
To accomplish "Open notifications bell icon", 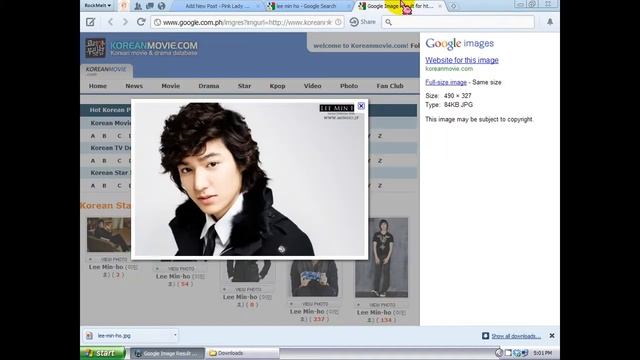I will coord(550,22).
